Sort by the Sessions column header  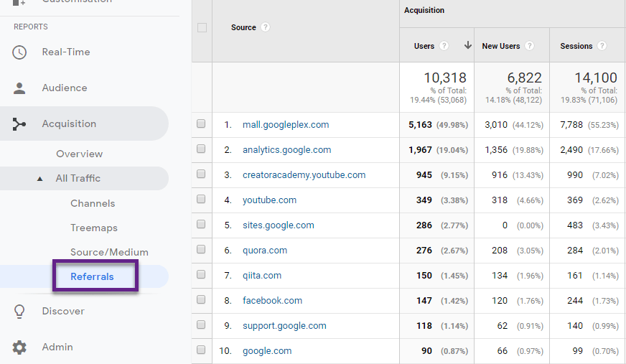pyautogui.click(x=576, y=46)
